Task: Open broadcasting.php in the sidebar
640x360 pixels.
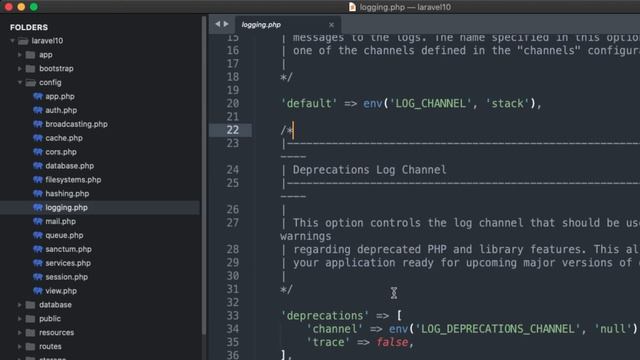Action: pyautogui.click(x=76, y=124)
